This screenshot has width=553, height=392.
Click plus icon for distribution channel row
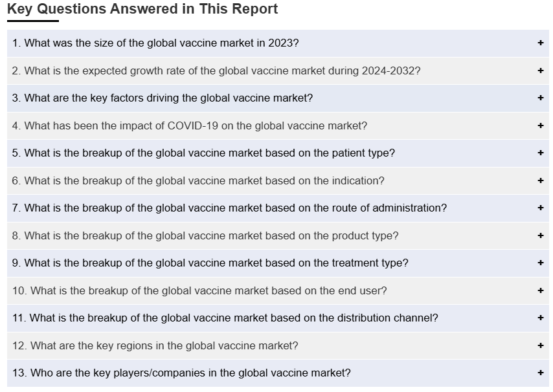click(541, 318)
